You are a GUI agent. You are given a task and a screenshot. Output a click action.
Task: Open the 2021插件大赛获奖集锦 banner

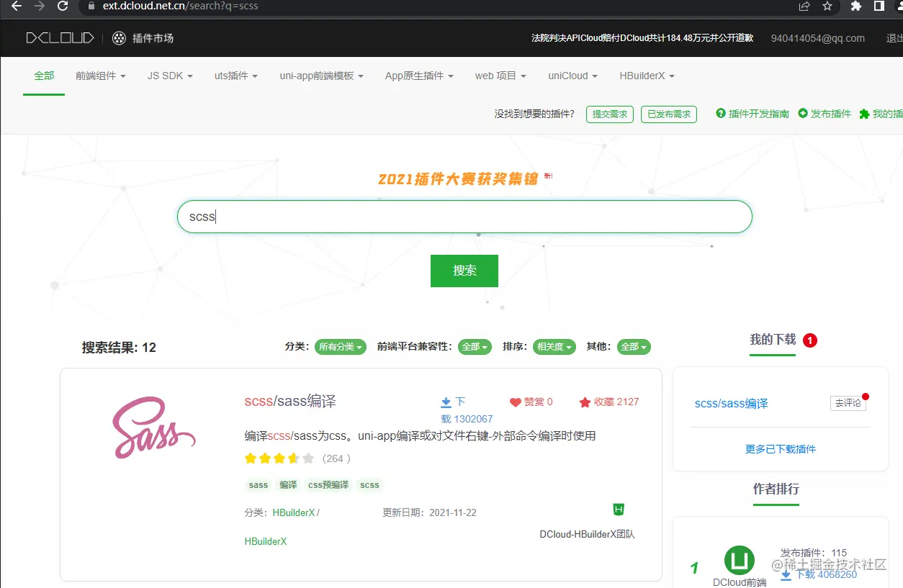459,179
